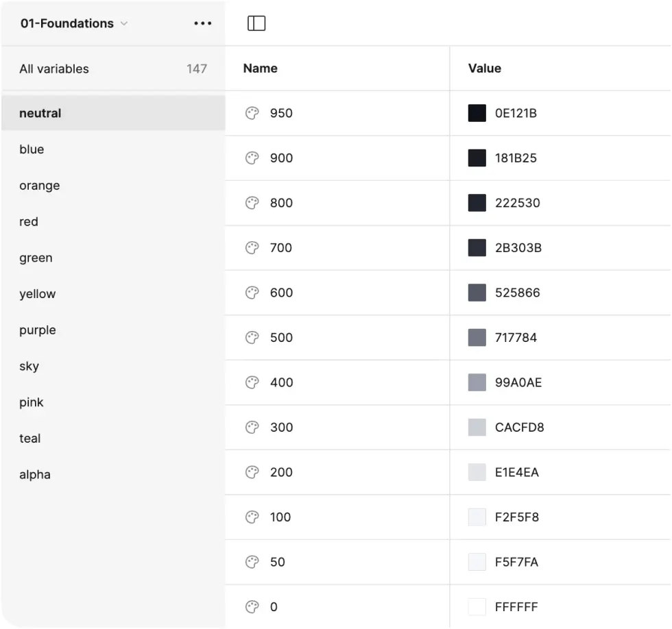
Task: Select the purple group in sidebar
Action: 38,330
